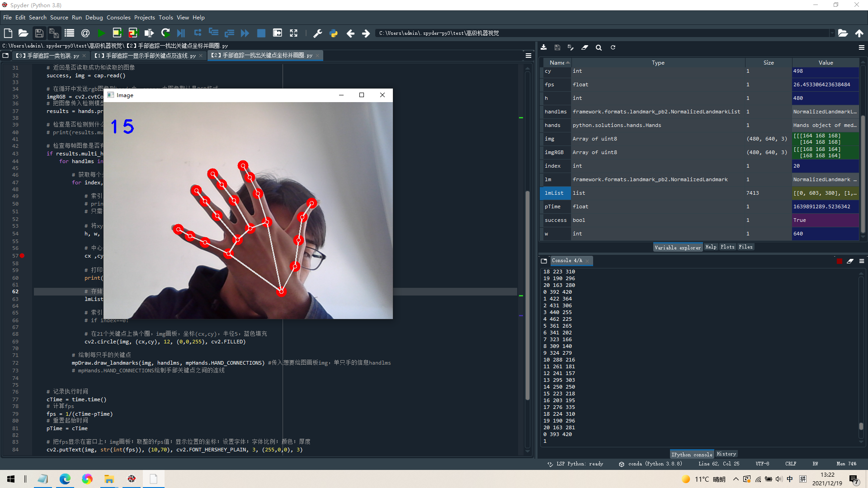Image resolution: width=868 pixels, height=488 pixels.
Task: Click the editor vertical scrollbar handle
Action: pos(527,296)
